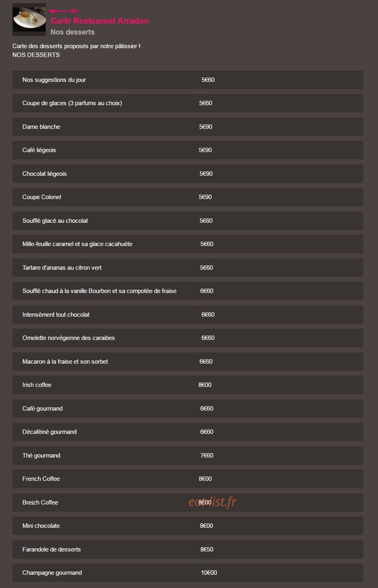Click Champagne gourmand price 10€00
Image resolution: width=378 pixels, height=588 pixels.
(209, 573)
